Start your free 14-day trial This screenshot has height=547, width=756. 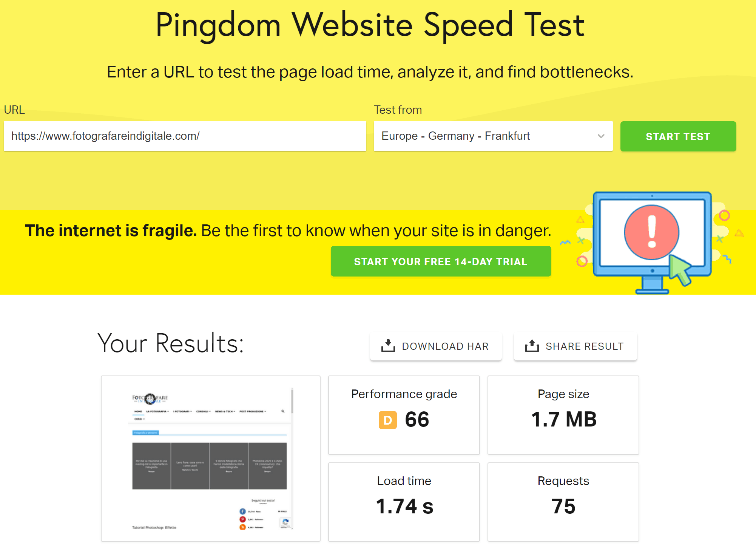coord(441,261)
